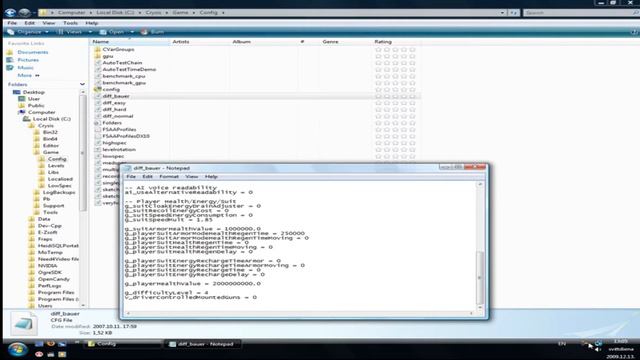The height and width of the screenshot is (360, 640).
Task: Open the address bar history dropdown arrow
Action: [502, 13]
